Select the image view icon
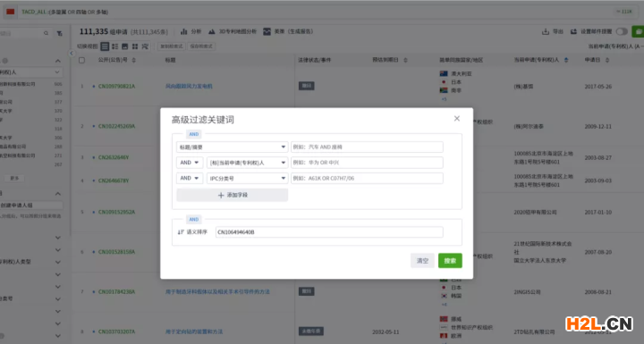 coord(125,46)
